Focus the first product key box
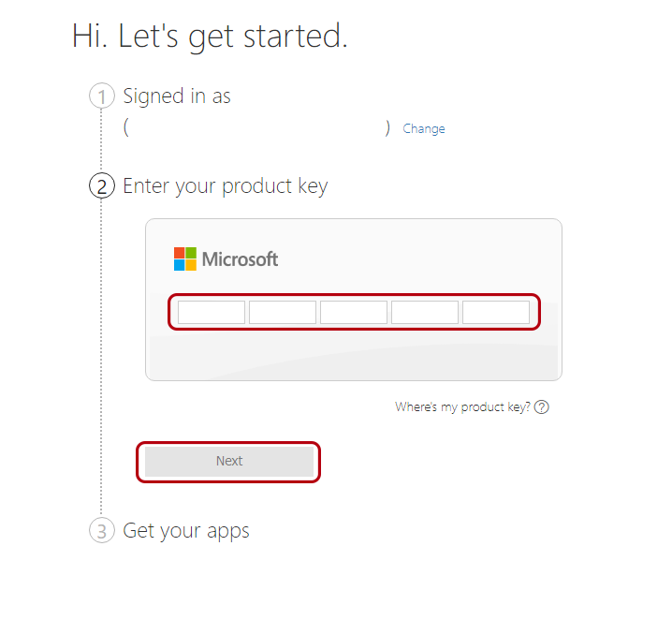This screenshot has width=672, height=620. 212,313
